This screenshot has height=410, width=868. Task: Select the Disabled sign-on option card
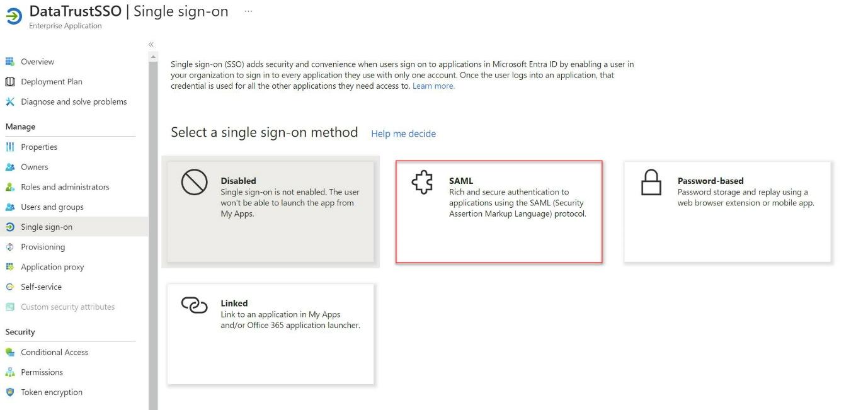(x=270, y=212)
